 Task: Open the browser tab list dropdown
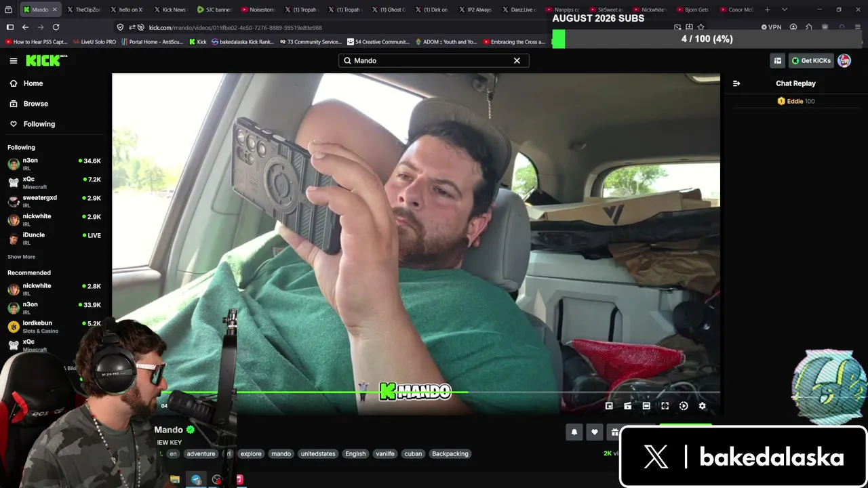coord(785,9)
